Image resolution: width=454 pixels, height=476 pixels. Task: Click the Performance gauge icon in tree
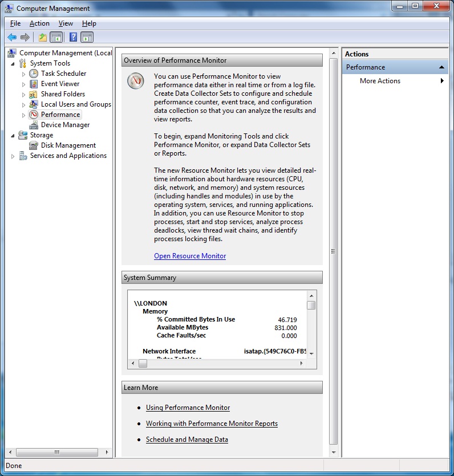(x=34, y=115)
